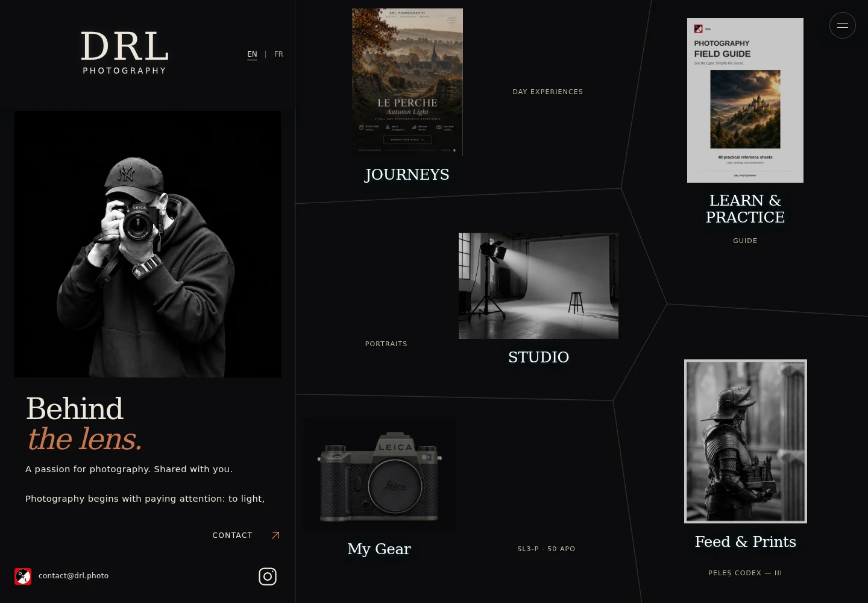This screenshot has height=603, width=868.
Task: Click the Le Perche Autumn Light poster
Action: 407,82
